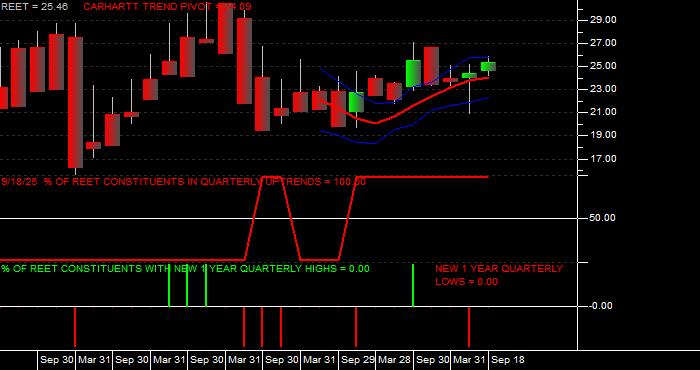Image resolution: width=700 pixels, height=370 pixels.
Task: Click the NEW 1 YEAR QUARTERLY LOWS label
Action: (x=499, y=275)
